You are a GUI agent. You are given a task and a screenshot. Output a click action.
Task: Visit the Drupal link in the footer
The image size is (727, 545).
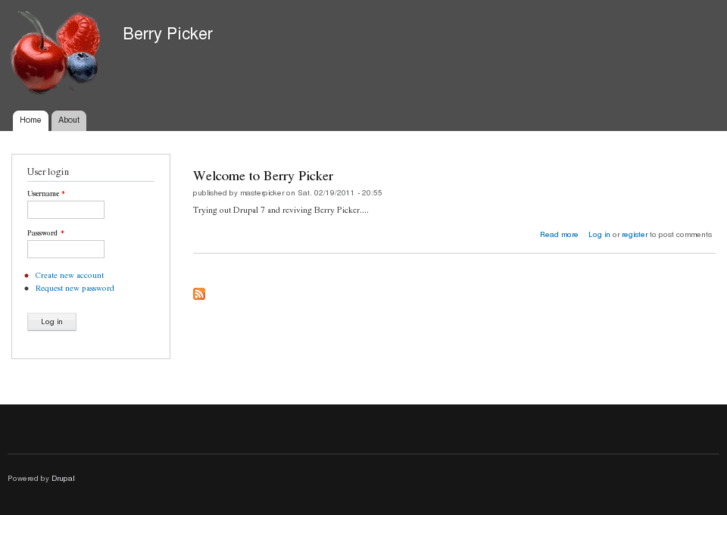pos(63,478)
